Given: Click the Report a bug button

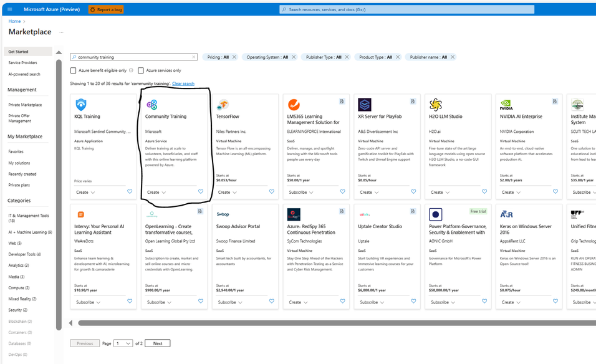Looking at the screenshot, I should (x=106, y=9).
